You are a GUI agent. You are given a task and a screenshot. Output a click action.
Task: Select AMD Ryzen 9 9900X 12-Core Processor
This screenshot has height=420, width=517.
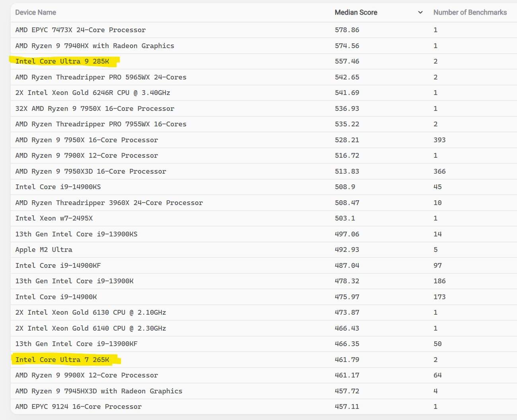click(x=86, y=375)
